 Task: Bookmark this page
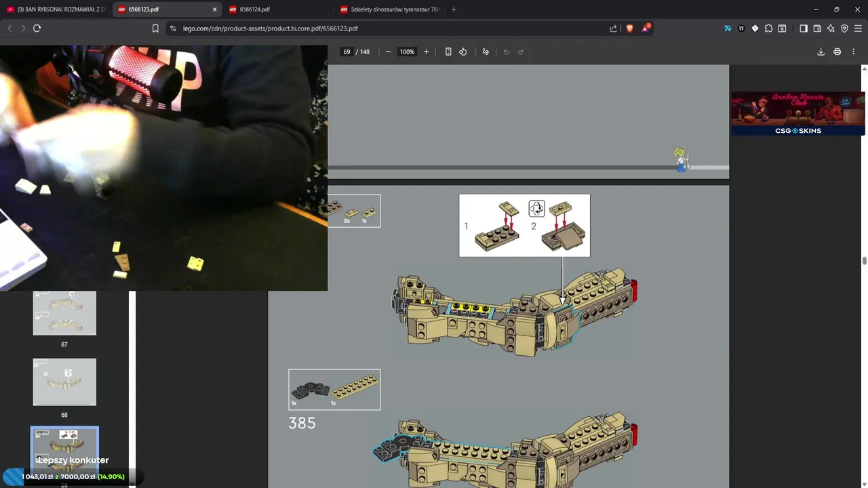[155, 28]
